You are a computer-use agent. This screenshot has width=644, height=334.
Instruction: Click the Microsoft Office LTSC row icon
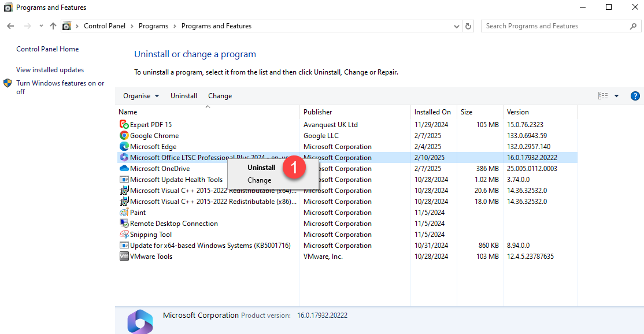[x=124, y=158]
